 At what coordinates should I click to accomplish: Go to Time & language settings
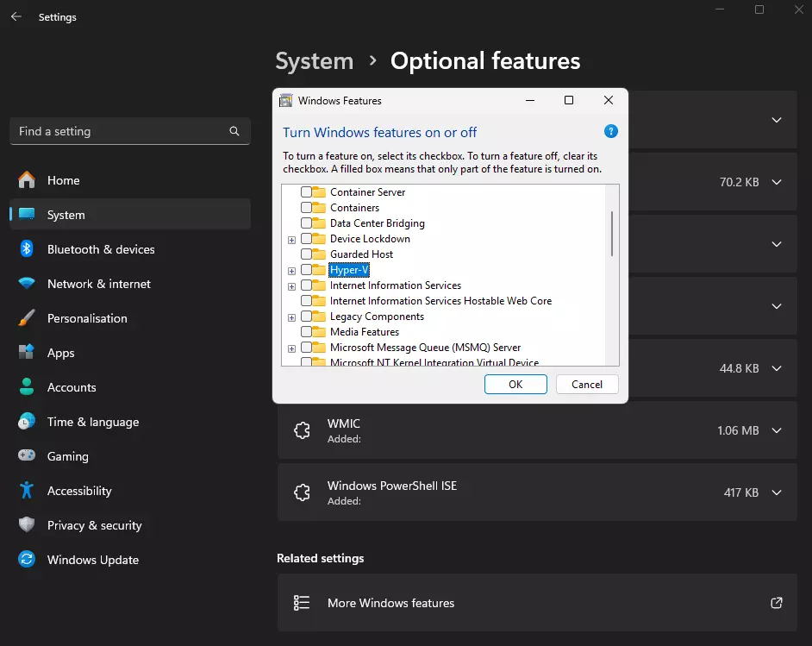pos(92,422)
